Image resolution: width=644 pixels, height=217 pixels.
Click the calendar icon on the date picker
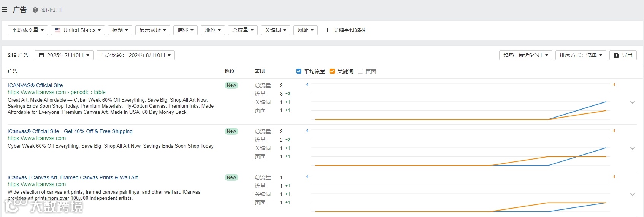click(42, 55)
